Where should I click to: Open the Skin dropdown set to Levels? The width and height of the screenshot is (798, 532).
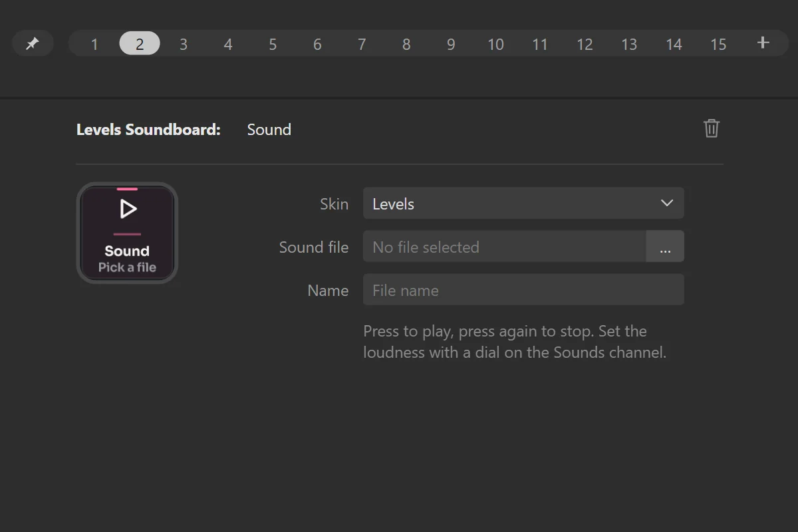(523, 203)
